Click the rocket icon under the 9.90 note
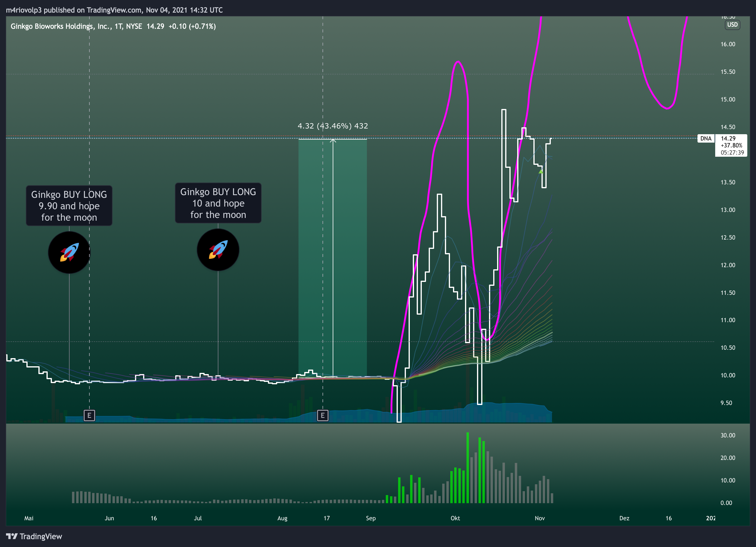The image size is (756, 547). 69,252
